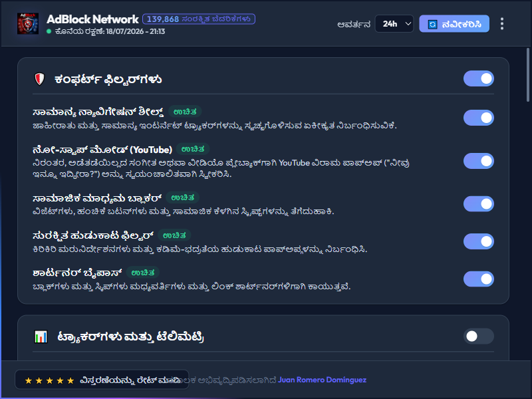Click ಉಚಿತ badge beside ಸುರಕ್ಷಿತ ಹುಡುಕಾಟ ಫಿಲ್ಟರ್
This screenshot has width=532, height=399.
tap(174, 235)
